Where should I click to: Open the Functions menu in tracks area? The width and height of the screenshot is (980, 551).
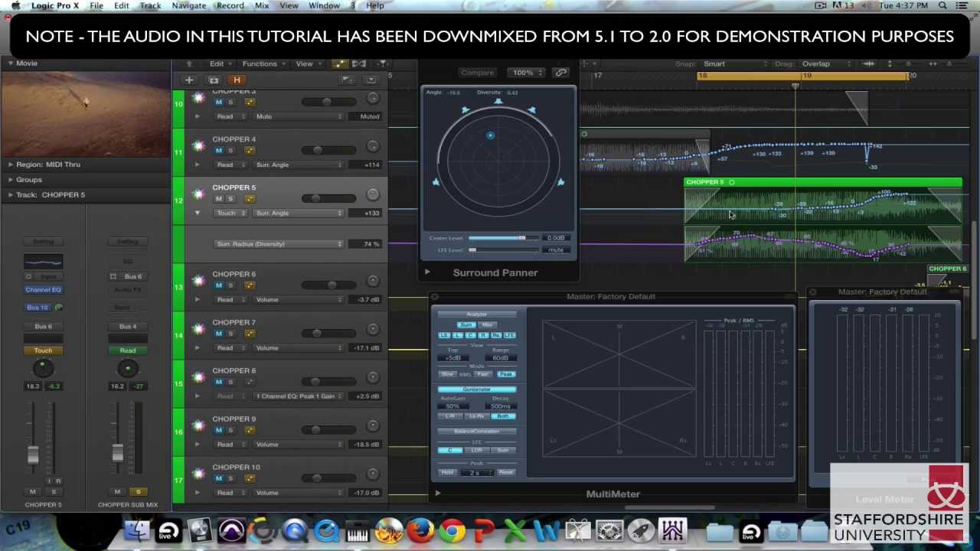(x=264, y=64)
